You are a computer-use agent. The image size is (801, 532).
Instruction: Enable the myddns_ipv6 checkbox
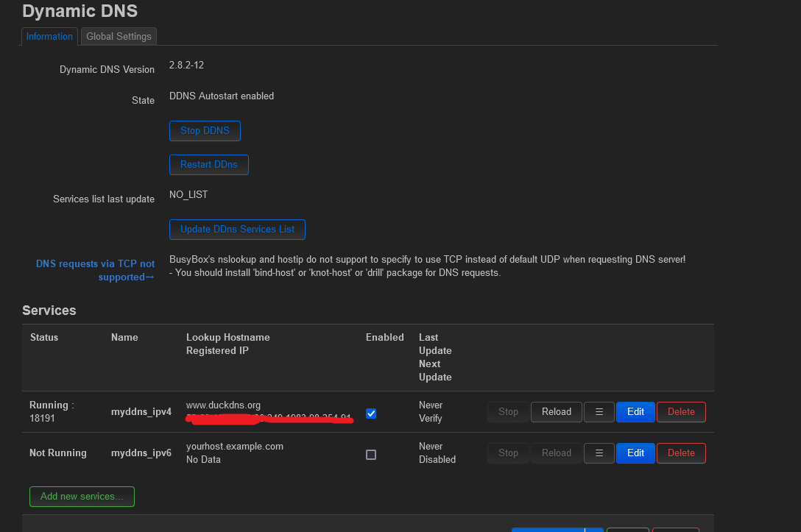click(x=371, y=455)
